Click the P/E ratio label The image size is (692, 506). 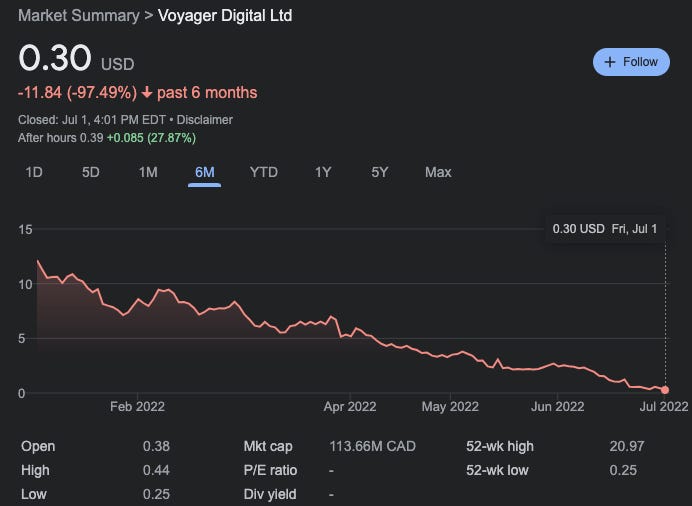pyautogui.click(x=270, y=470)
